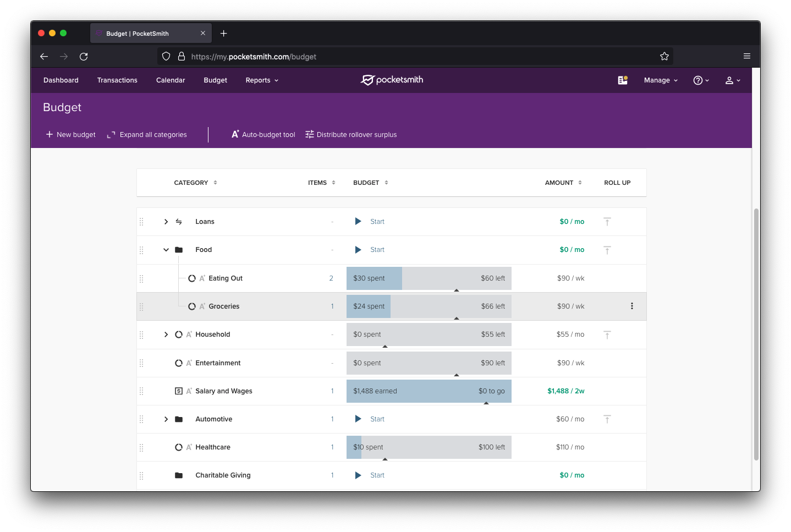
Task: Open the what's new notifications icon
Action: 622,80
